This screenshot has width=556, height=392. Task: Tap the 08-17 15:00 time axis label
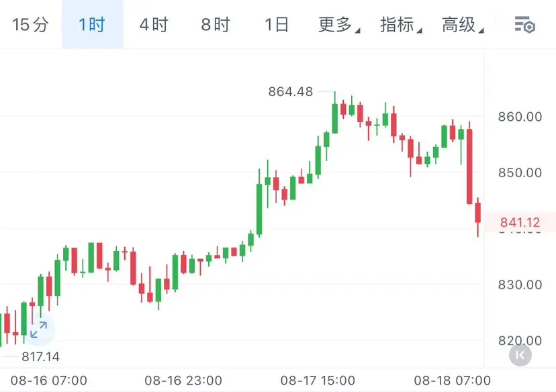click(318, 381)
